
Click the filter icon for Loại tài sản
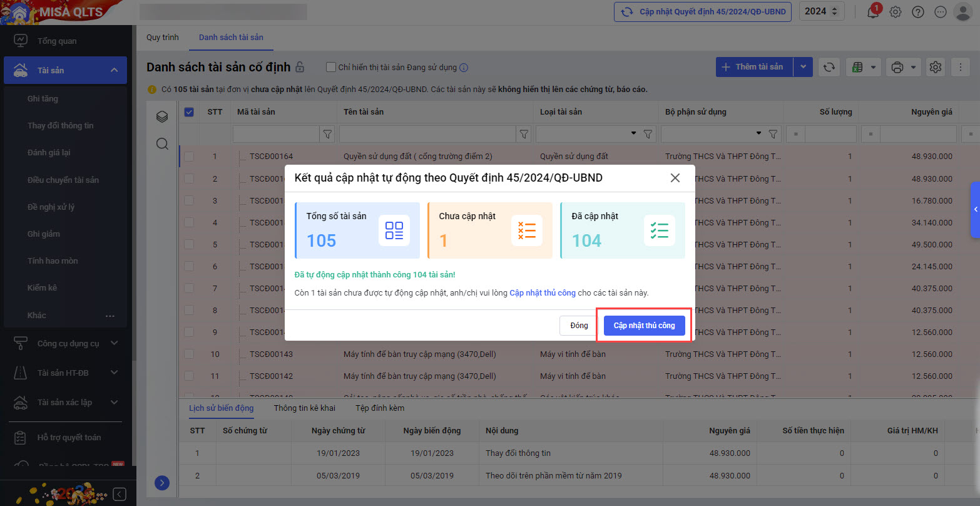pos(648,134)
